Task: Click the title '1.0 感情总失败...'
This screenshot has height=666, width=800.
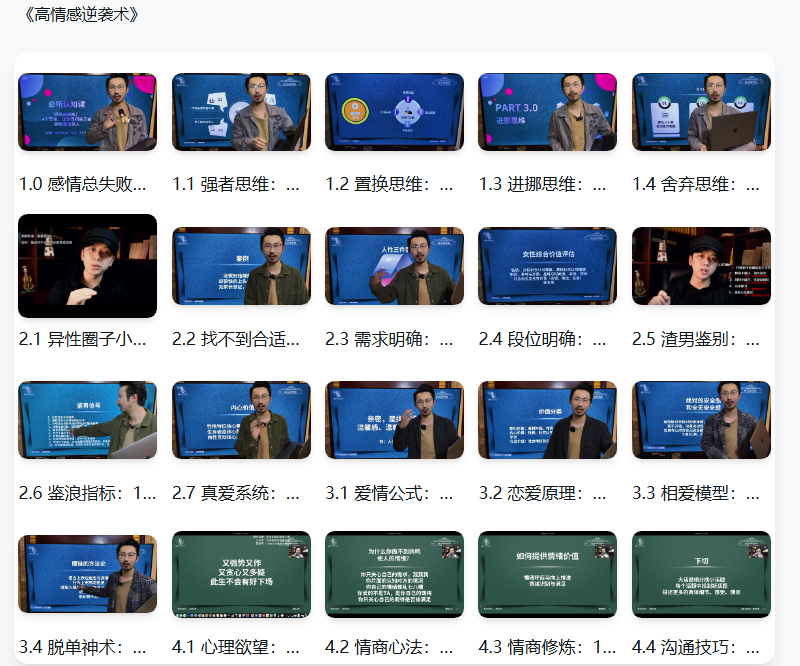Action: pyautogui.click(x=83, y=184)
